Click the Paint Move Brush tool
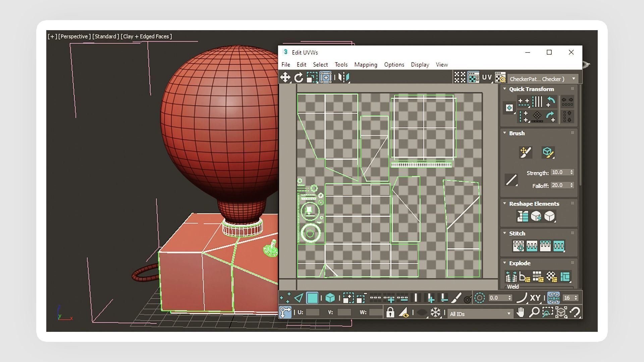644x362 pixels. (525, 153)
